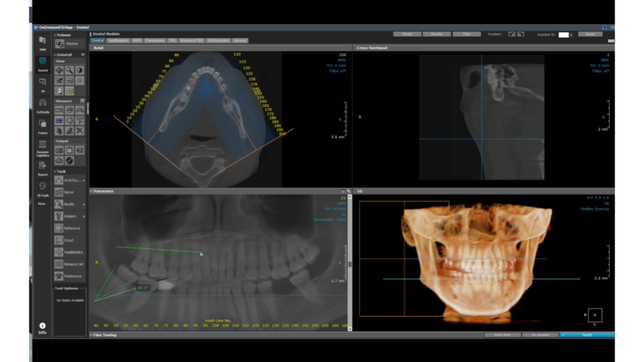This screenshot has width=644, height=362.
Task: Switch to the Panorama tab
Action: coord(155,41)
